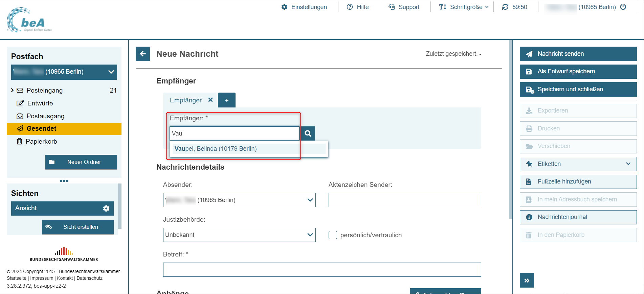
Task: Open the Absender dropdown
Action: click(239, 200)
